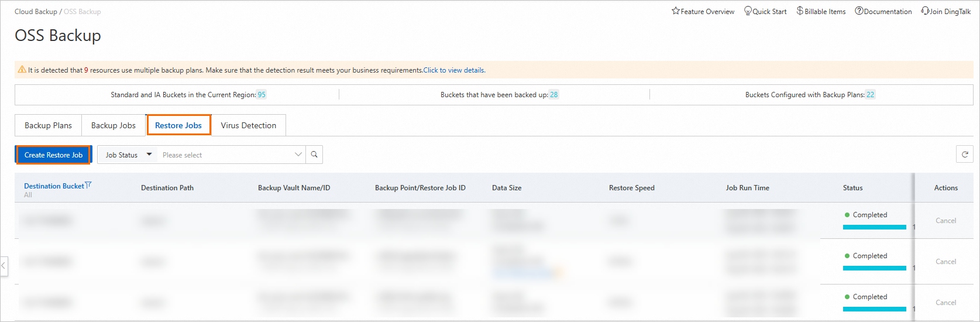Click the OSS Backup page title

pyautogui.click(x=58, y=36)
